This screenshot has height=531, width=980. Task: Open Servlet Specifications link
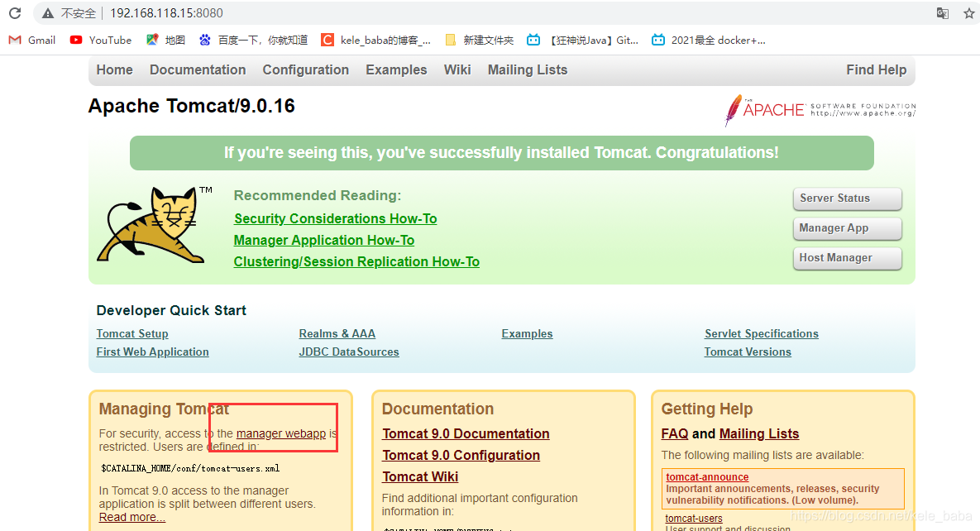click(x=761, y=334)
